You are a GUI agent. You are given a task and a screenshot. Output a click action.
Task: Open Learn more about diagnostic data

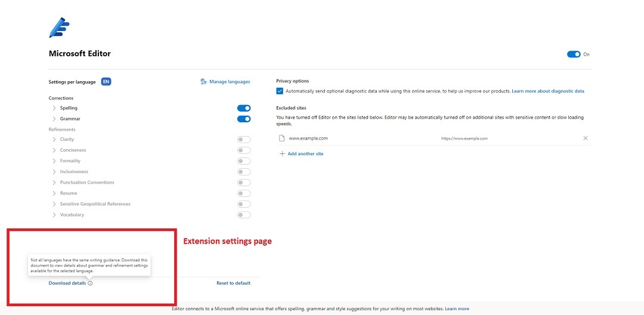click(548, 91)
